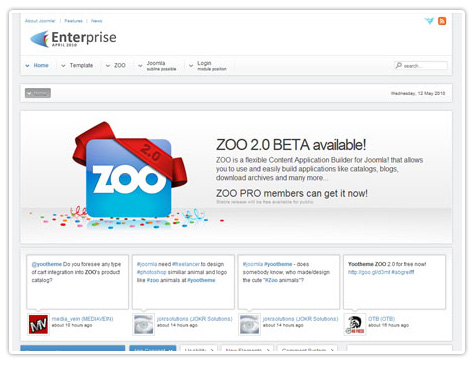
Task: Open the media_vein MV avatar
Action: point(38,324)
